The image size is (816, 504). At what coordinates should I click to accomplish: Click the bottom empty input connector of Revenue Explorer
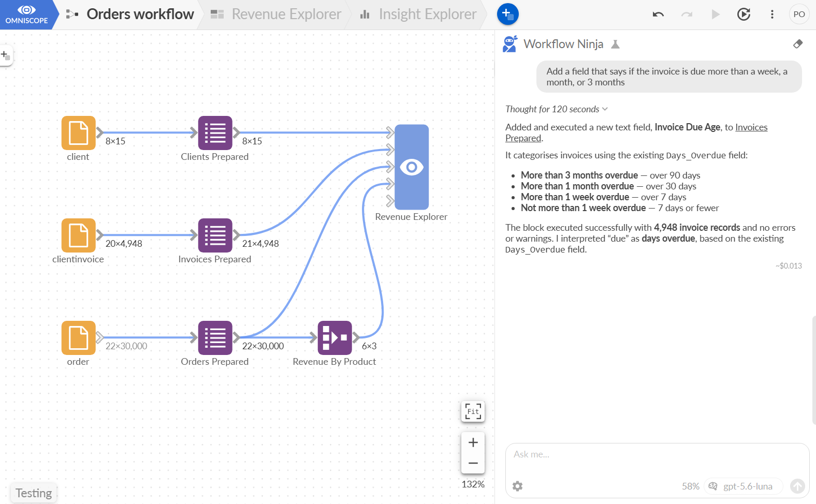click(390, 201)
